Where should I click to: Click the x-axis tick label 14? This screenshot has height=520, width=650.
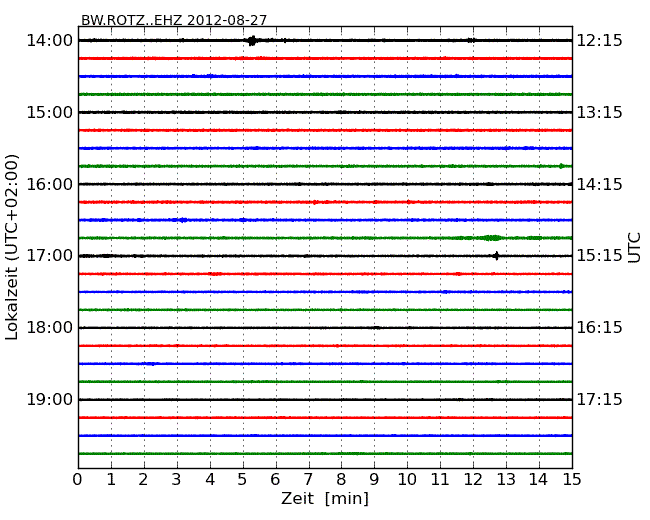pyautogui.click(x=538, y=480)
